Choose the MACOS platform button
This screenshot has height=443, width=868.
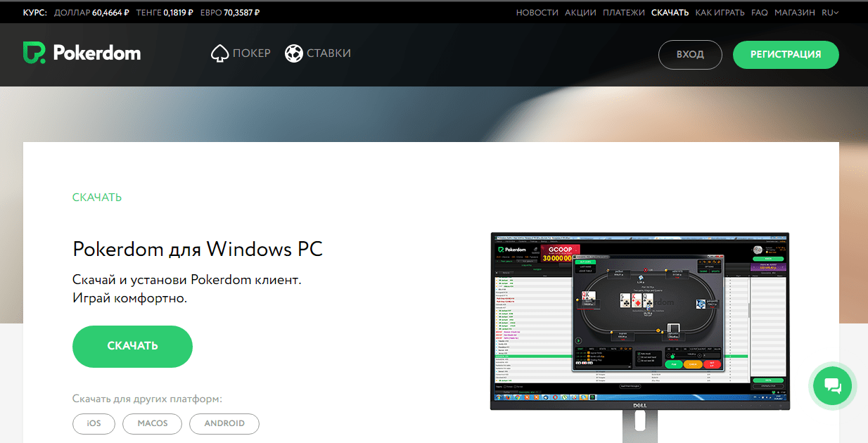152,423
